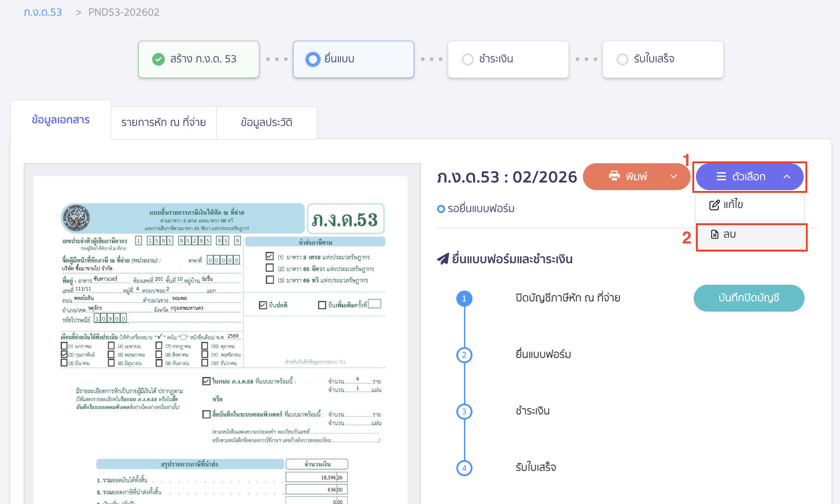840x504 pixels.
Task: Click the printer icon on พิมพ์ button
Action: point(614,176)
